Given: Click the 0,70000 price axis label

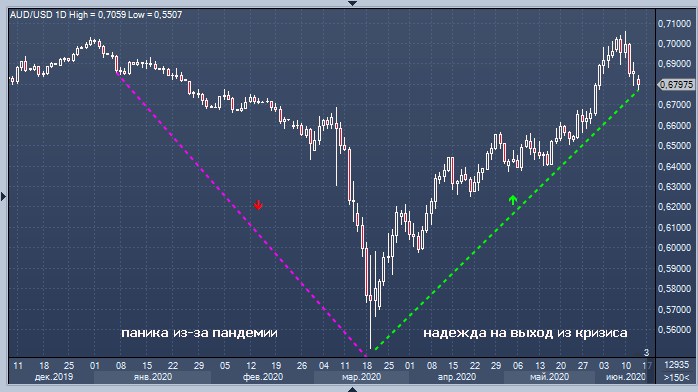Looking at the screenshot, I should click(674, 44).
